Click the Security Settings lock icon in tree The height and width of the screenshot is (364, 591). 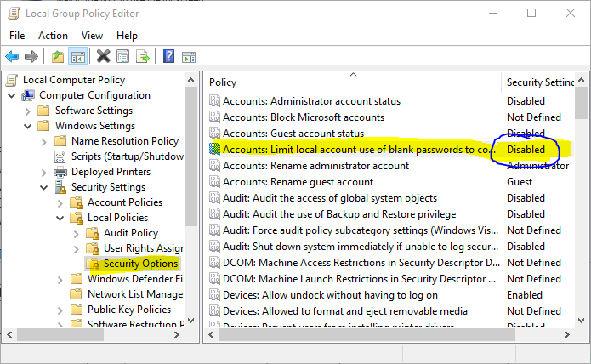coord(60,187)
